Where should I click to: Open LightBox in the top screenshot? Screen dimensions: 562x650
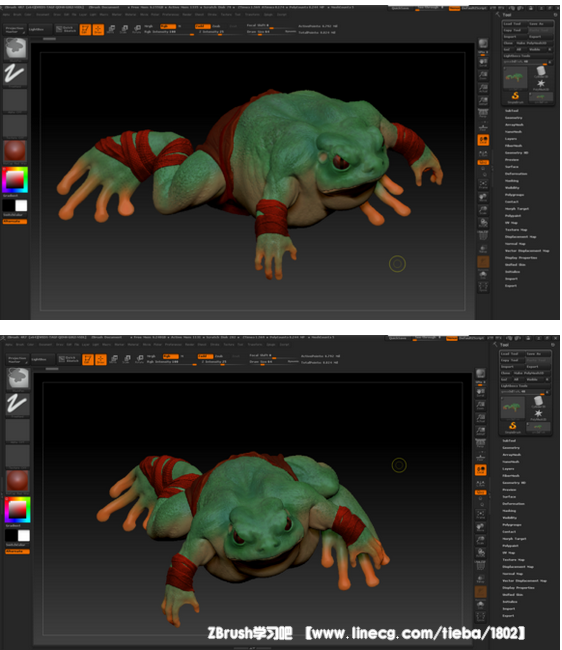(39, 29)
